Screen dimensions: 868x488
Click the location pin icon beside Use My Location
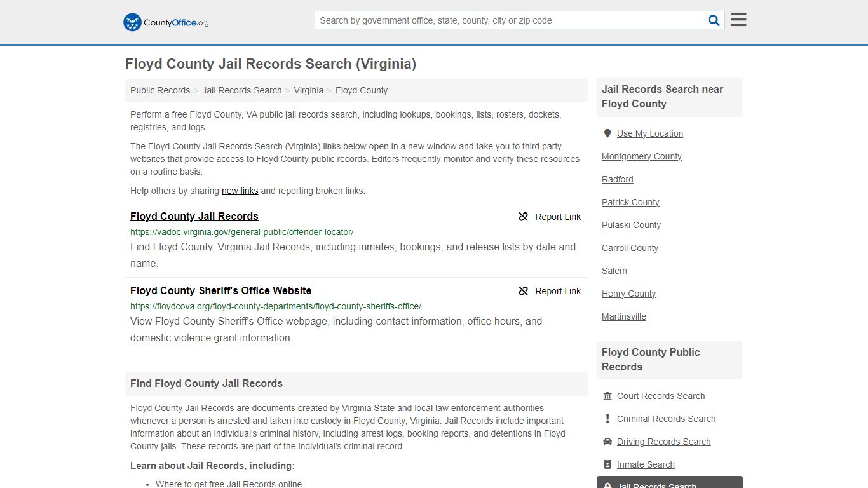click(607, 133)
